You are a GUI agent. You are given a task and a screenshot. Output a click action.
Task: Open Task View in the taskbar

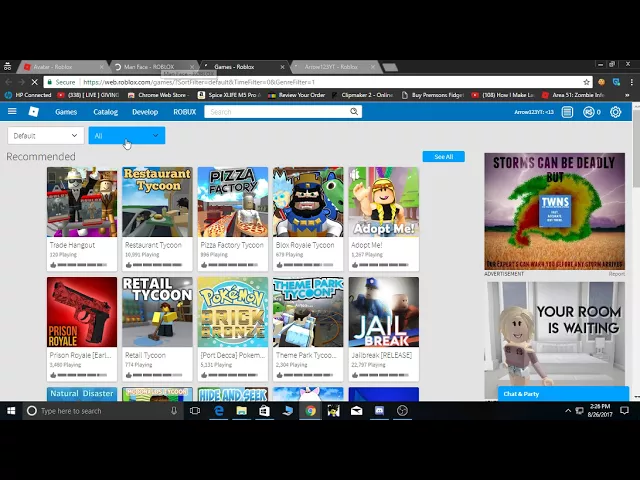click(x=195, y=411)
